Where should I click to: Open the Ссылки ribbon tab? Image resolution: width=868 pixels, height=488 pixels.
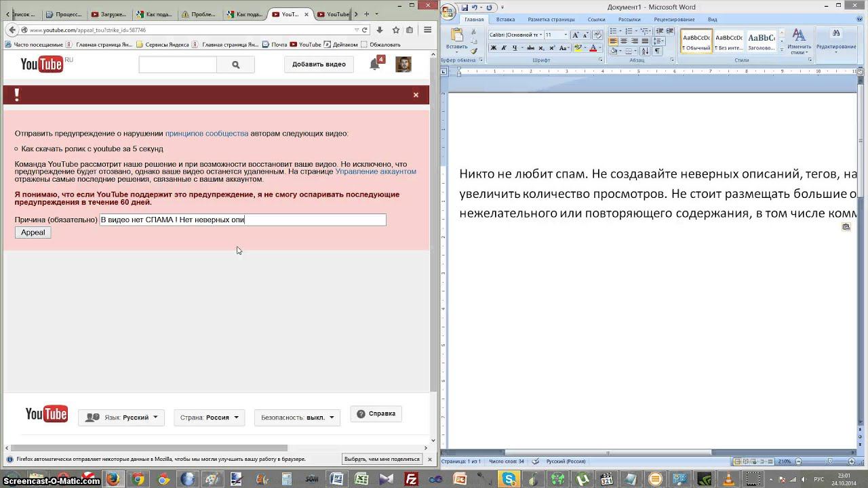[x=597, y=19]
